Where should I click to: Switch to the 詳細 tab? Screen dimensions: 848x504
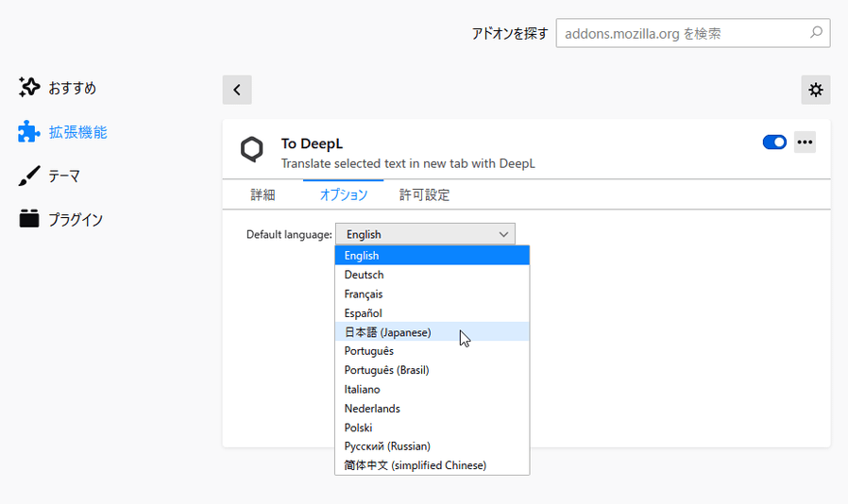pyautogui.click(x=263, y=194)
